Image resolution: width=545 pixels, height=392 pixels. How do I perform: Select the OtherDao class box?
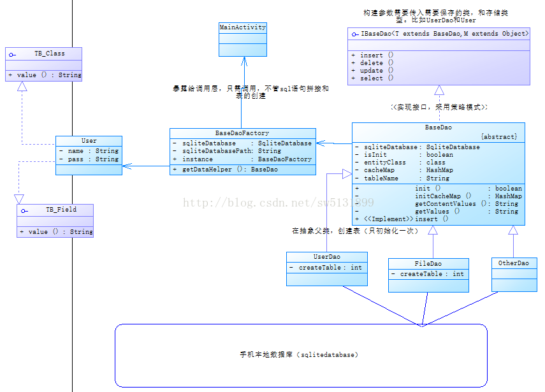(x=514, y=275)
